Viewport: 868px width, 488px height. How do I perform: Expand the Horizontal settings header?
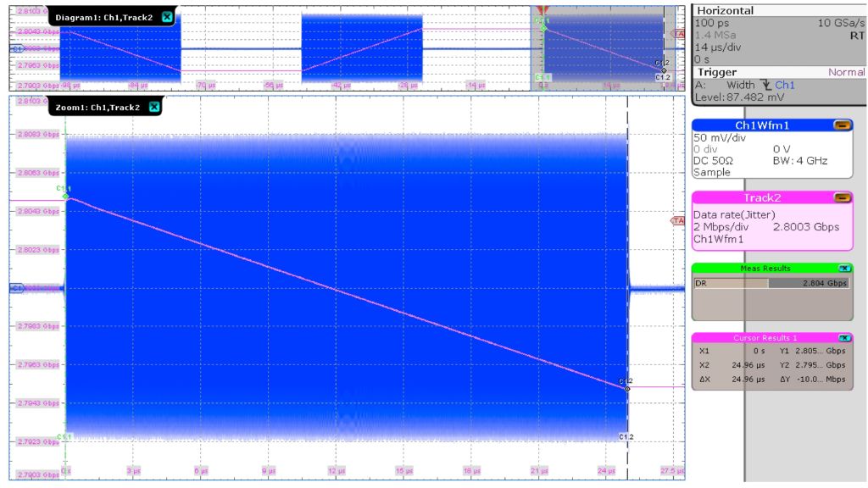tap(726, 10)
